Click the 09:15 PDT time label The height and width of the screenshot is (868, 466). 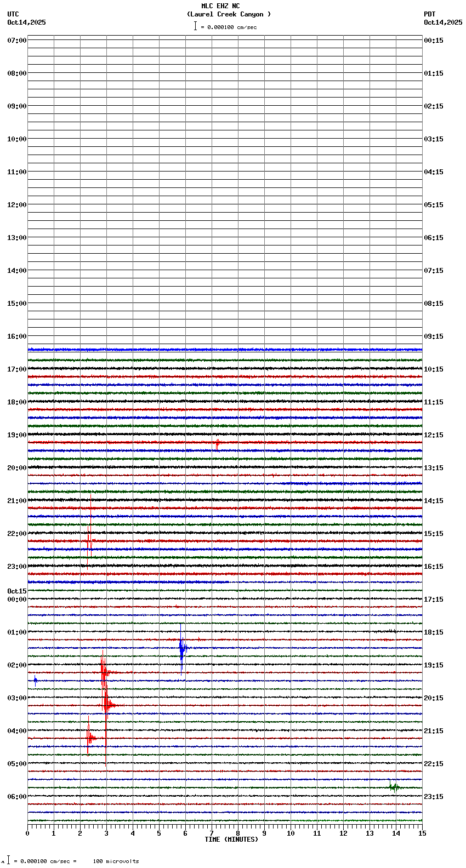[x=434, y=336]
